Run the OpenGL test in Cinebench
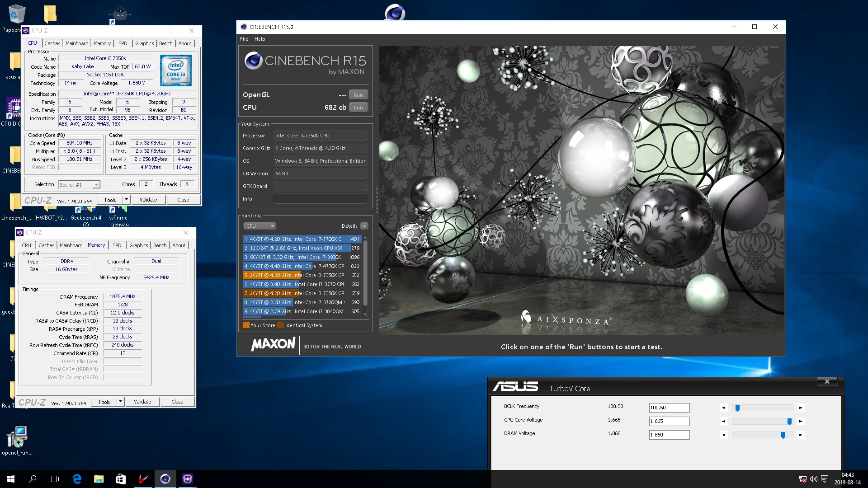Screen dimensions: 868x488 (358, 95)
